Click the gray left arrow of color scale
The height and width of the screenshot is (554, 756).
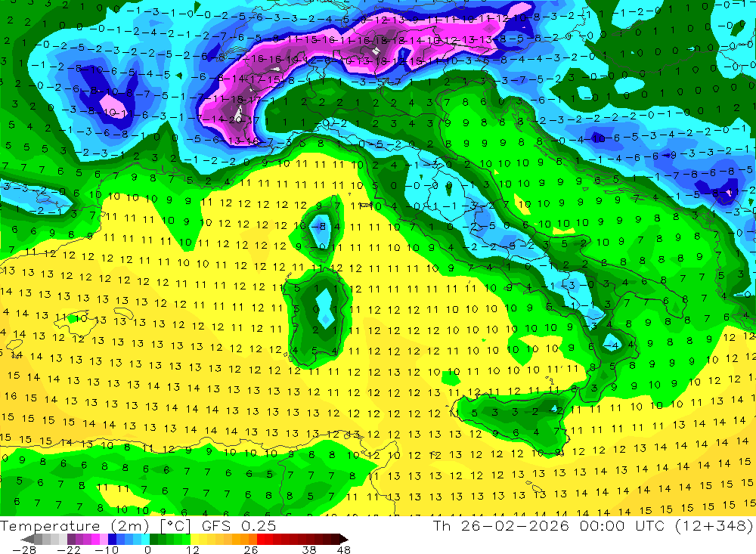27,539
